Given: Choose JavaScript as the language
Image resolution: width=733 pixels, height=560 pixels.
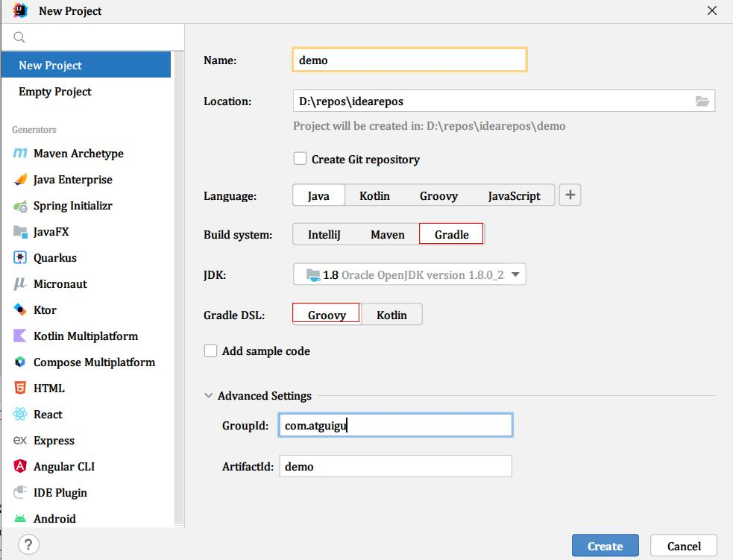Looking at the screenshot, I should tap(514, 195).
